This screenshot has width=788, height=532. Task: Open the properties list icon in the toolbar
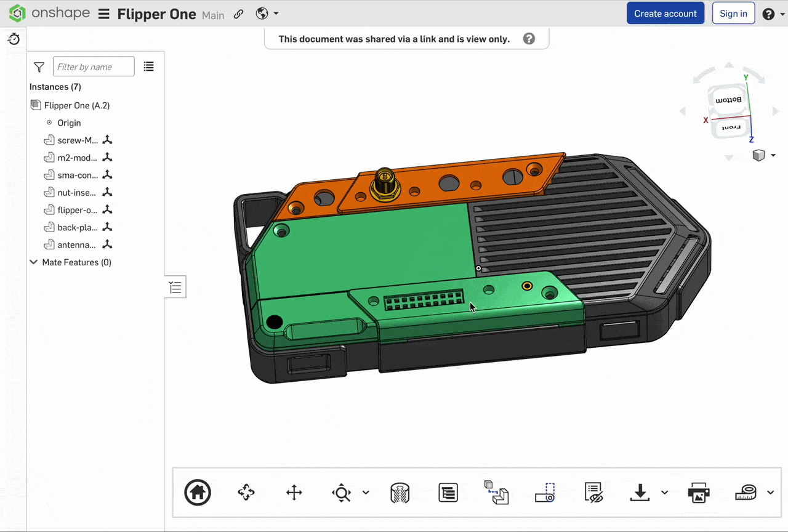pyautogui.click(x=448, y=493)
